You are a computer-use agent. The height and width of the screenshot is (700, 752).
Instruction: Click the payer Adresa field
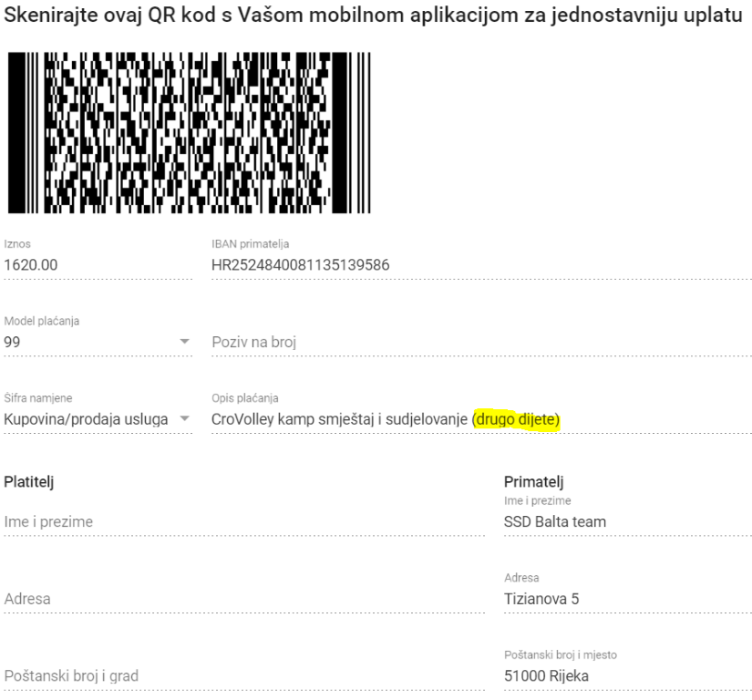244,600
